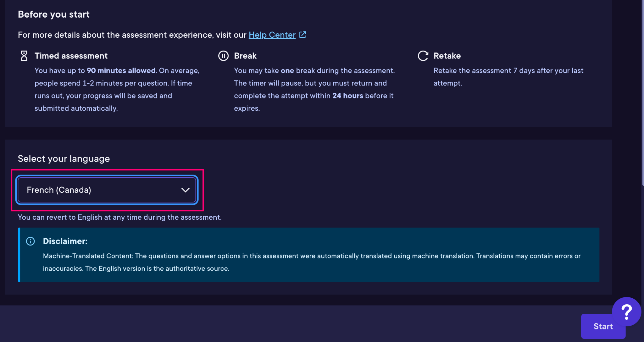Click the Select your language label
This screenshot has width=644, height=342.
pyautogui.click(x=64, y=159)
